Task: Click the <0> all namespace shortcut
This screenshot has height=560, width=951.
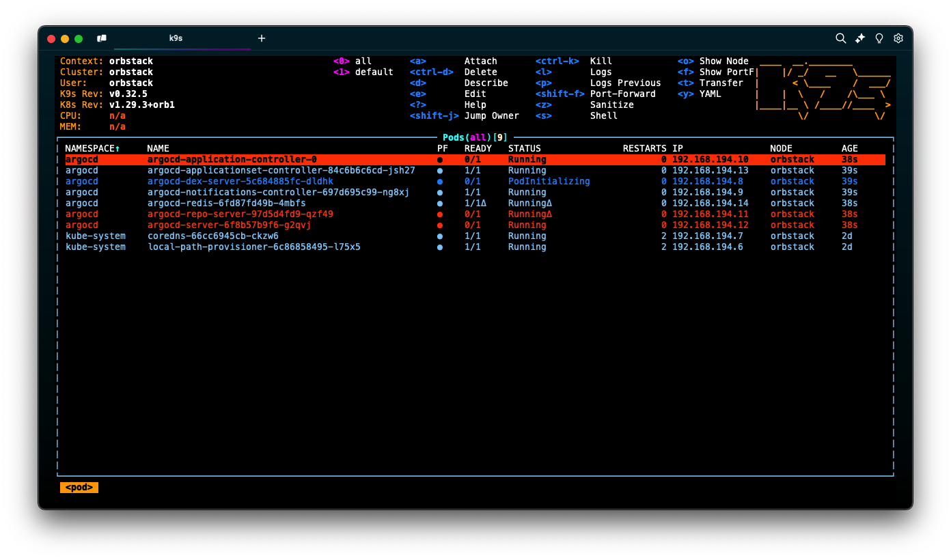Action: tap(353, 61)
